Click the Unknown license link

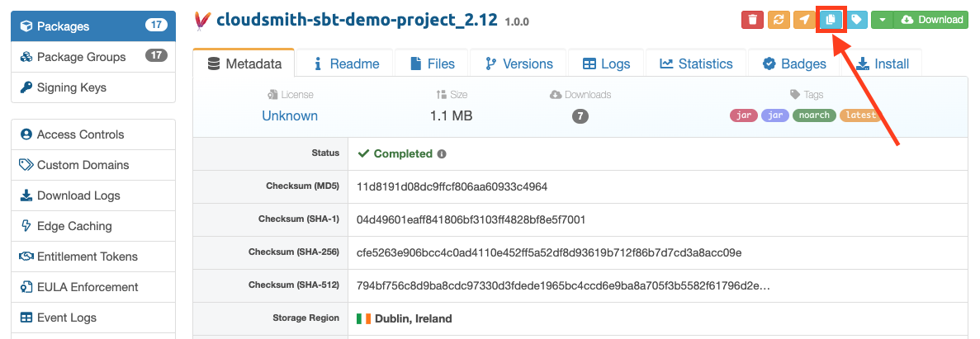click(289, 115)
